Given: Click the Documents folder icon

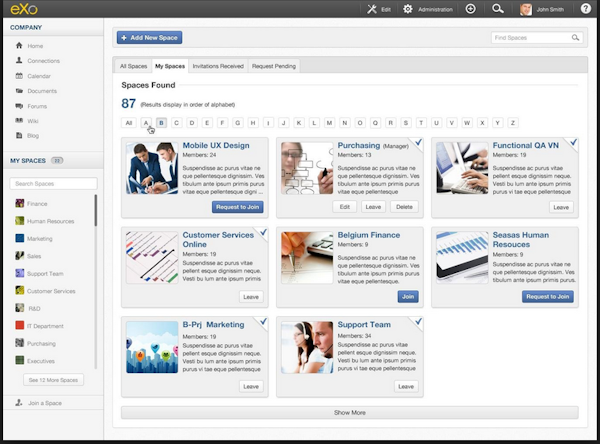Looking at the screenshot, I should click(x=19, y=91).
